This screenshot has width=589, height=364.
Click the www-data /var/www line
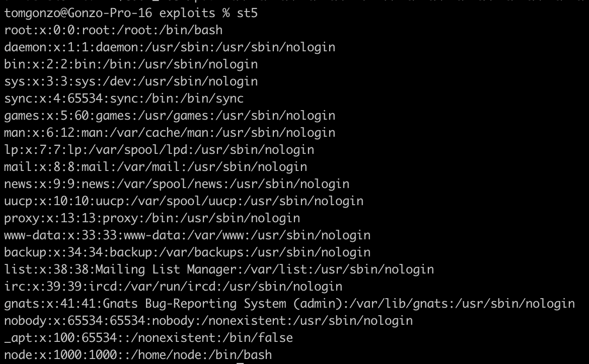[187, 235]
